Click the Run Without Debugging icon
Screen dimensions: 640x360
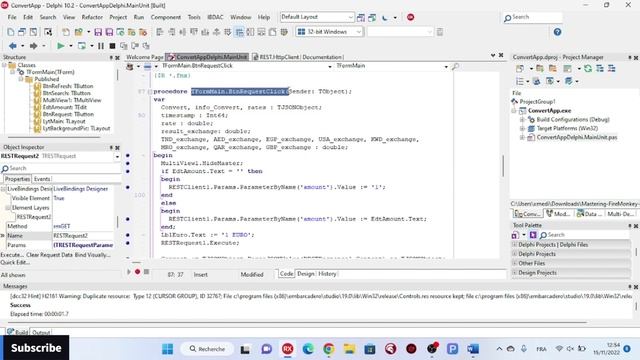pos(82,46)
